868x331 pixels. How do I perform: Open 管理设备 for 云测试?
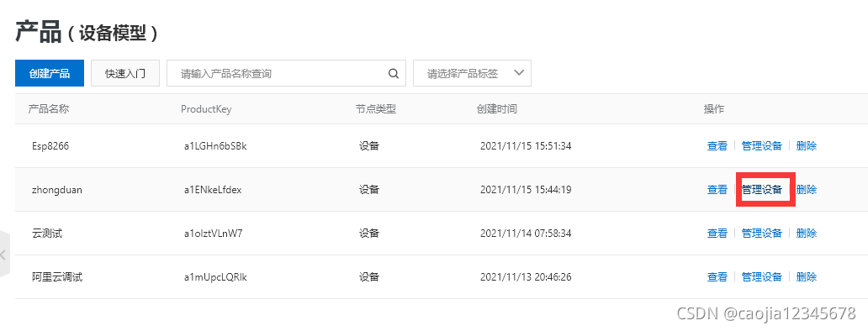[x=762, y=234]
